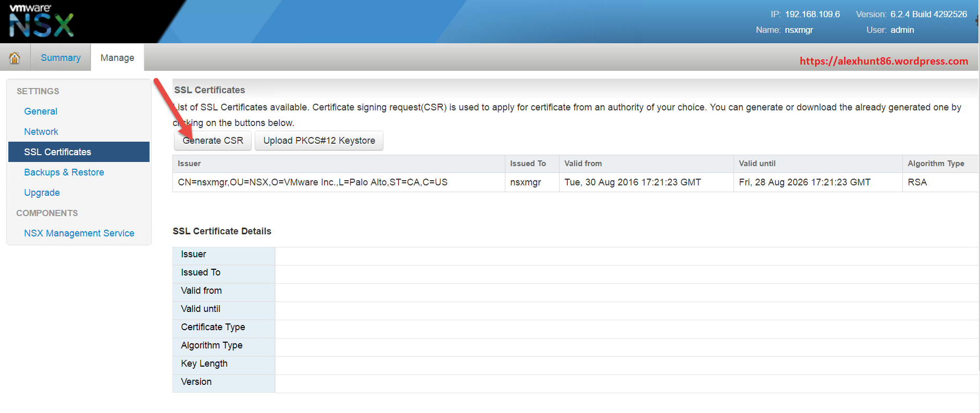Click the Valid from details row
Image resolution: width=980 pixels, height=413 pixels.
click(x=575, y=293)
